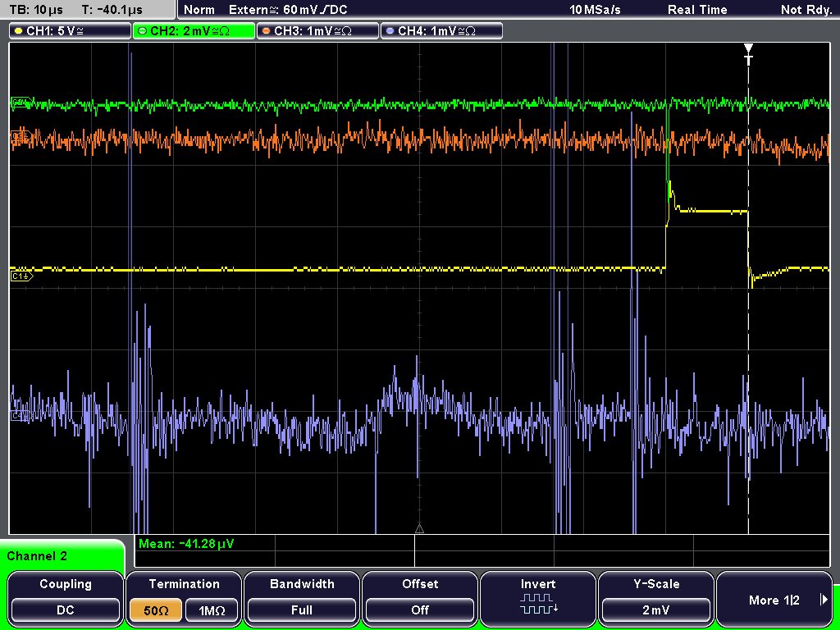Select the CH2 2 mV channel tab
840x630 pixels.
[194, 31]
